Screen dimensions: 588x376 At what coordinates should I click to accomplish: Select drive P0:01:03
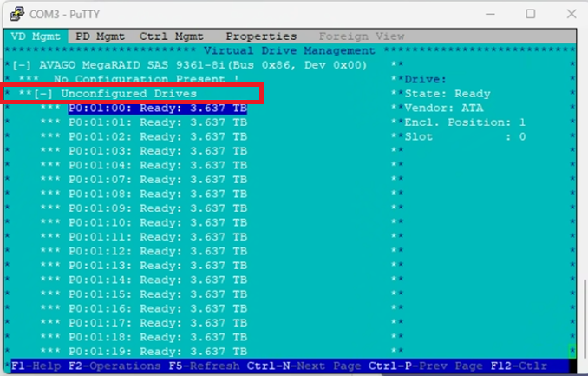coord(158,151)
